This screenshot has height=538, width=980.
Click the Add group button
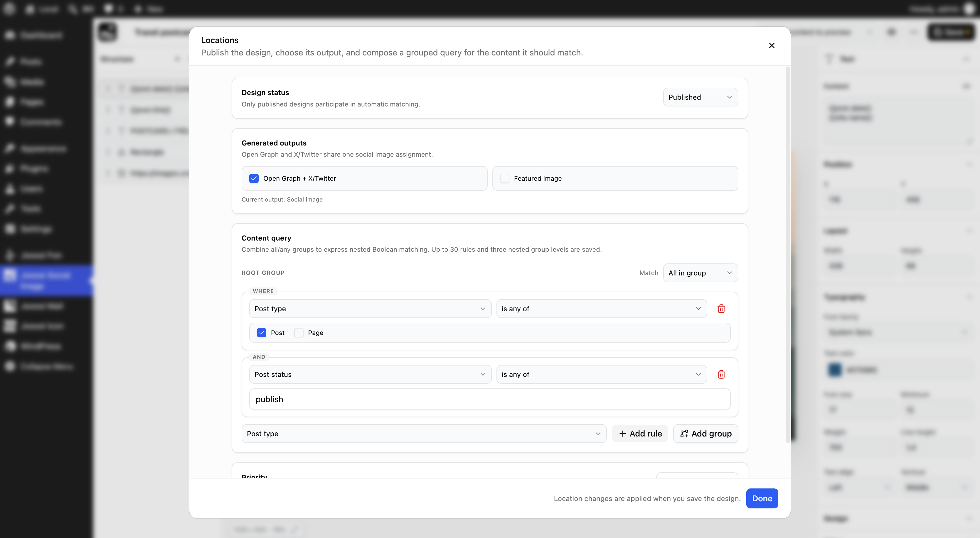tap(705, 434)
